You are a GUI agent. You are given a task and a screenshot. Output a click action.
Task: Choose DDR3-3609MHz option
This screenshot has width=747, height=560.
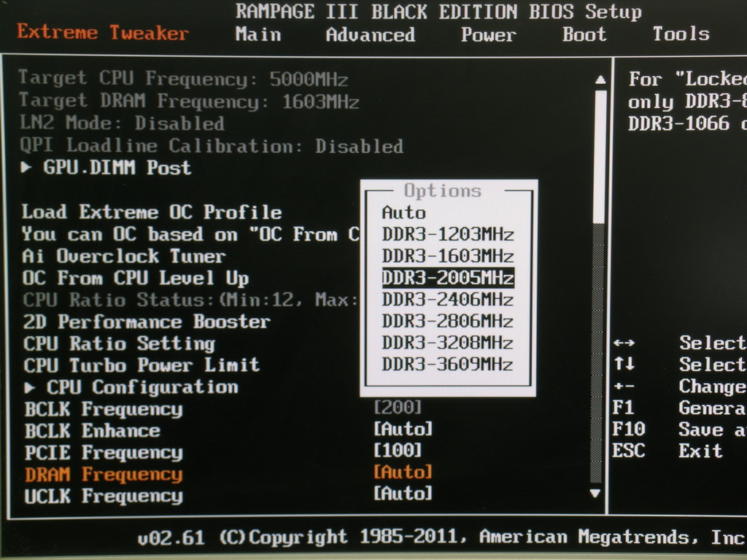point(447,365)
